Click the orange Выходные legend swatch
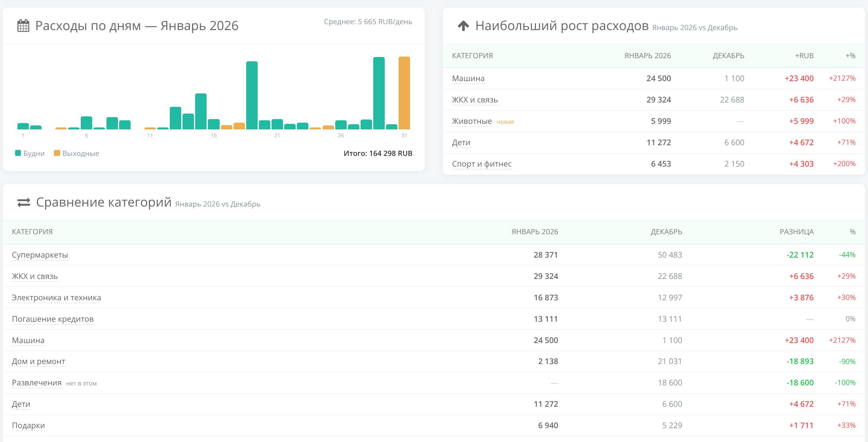This screenshot has height=442, width=868. tap(57, 153)
